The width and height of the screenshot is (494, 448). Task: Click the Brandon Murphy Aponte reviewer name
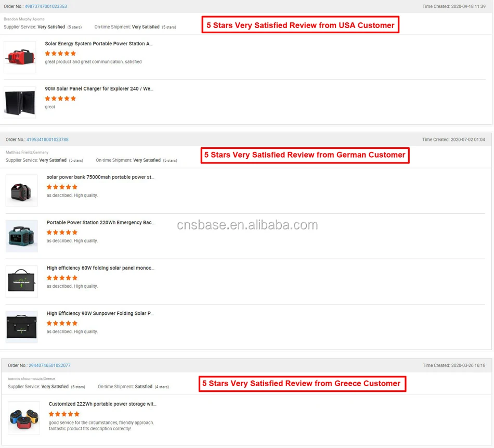tap(24, 19)
